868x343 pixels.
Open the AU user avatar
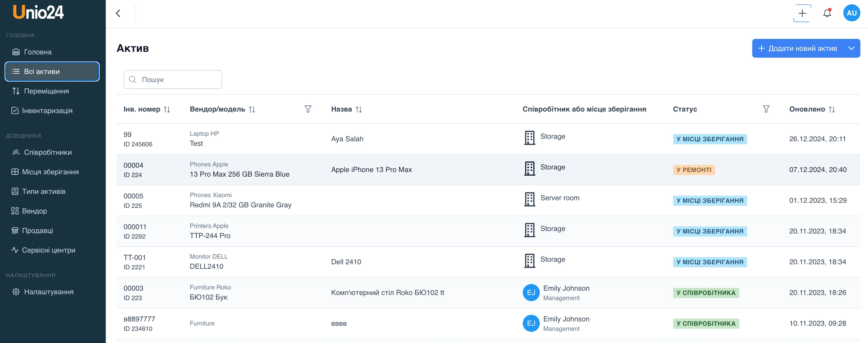point(851,13)
